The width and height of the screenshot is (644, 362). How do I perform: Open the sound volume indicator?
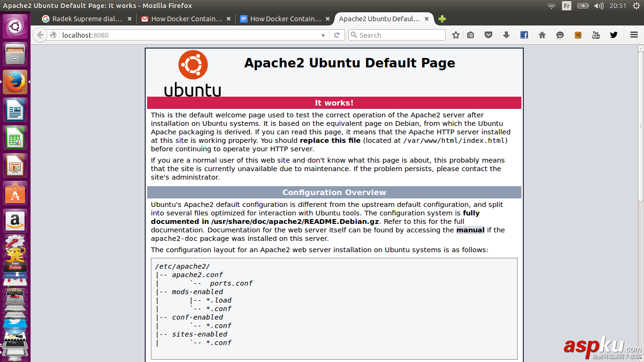[x=599, y=6]
